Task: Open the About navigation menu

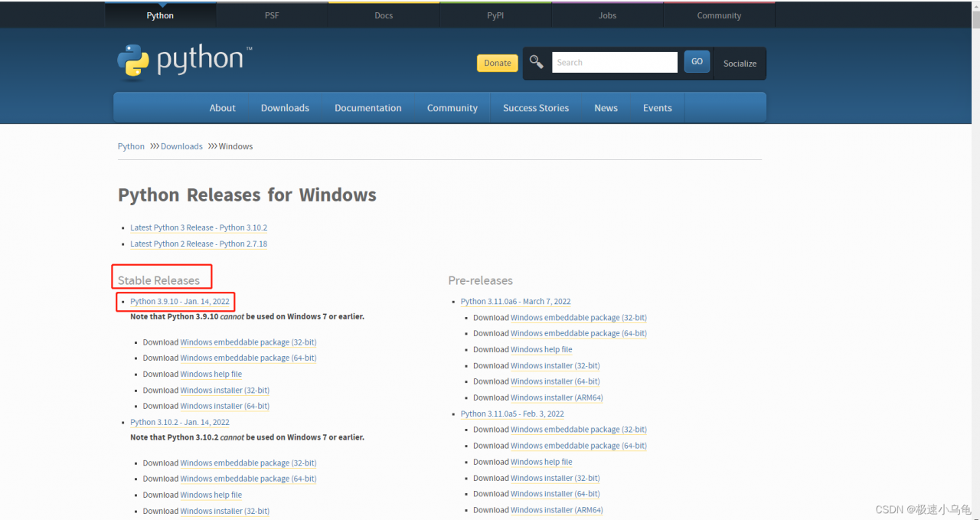Action: [x=223, y=108]
